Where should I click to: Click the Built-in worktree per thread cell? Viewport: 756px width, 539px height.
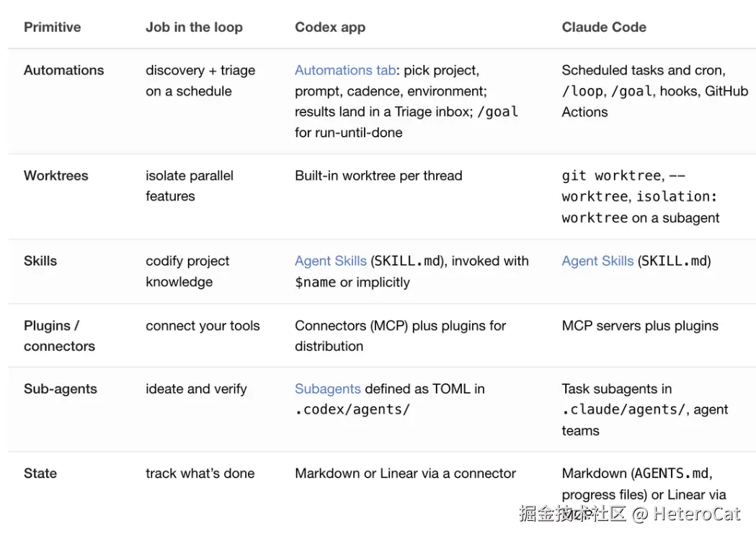coord(378,176)
